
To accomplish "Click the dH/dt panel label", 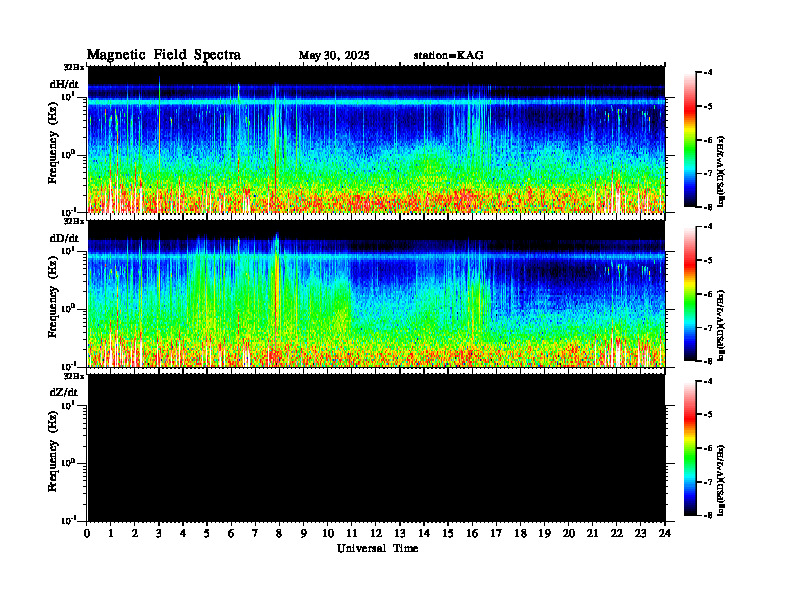I will coord(64,84).
